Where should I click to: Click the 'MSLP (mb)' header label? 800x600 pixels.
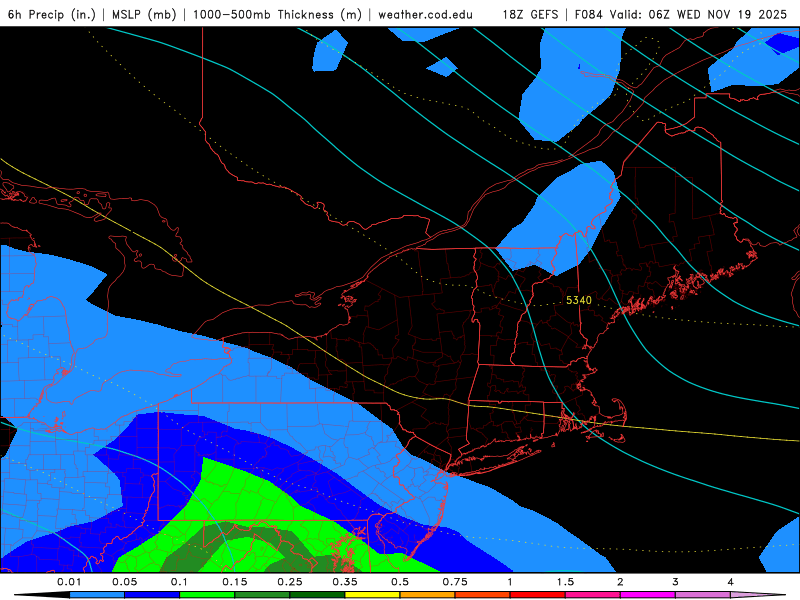[144, 14]
